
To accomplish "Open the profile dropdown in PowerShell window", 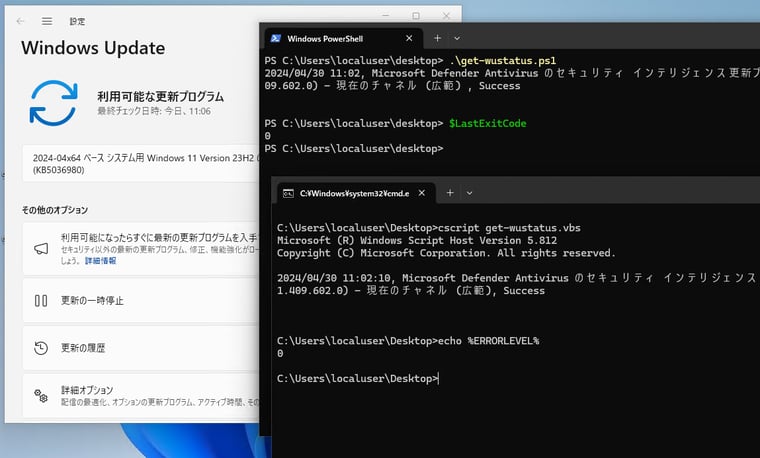I will 457,38.
